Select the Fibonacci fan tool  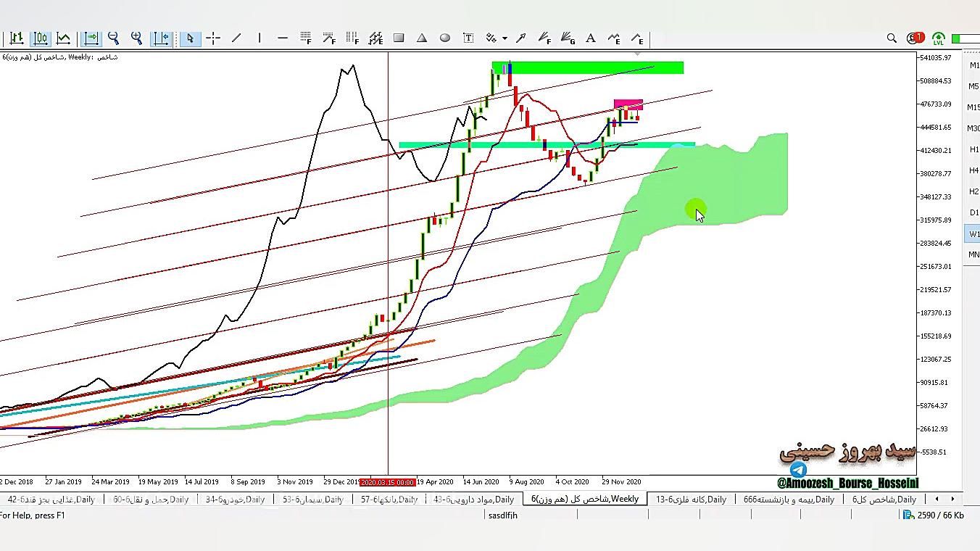tap(544, 38)
